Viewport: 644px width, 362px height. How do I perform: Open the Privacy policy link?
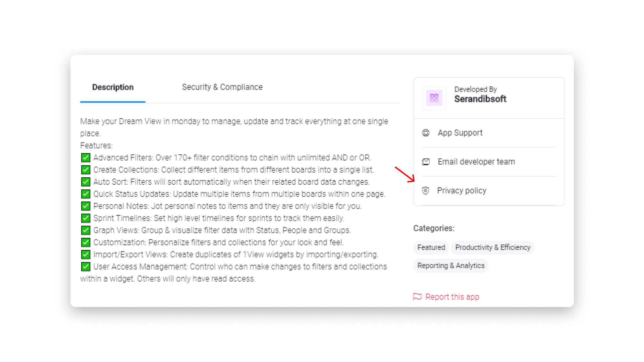(462, 191)
